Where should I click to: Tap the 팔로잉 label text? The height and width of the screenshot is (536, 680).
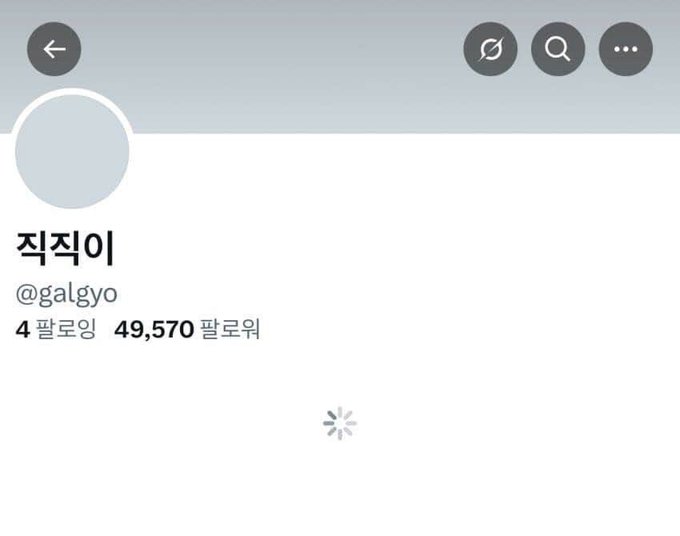click(x=65, y=329)
